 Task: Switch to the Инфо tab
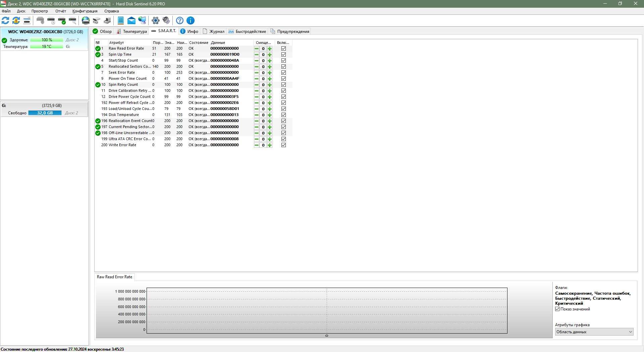pyautogui.click(x=189, y=32)
